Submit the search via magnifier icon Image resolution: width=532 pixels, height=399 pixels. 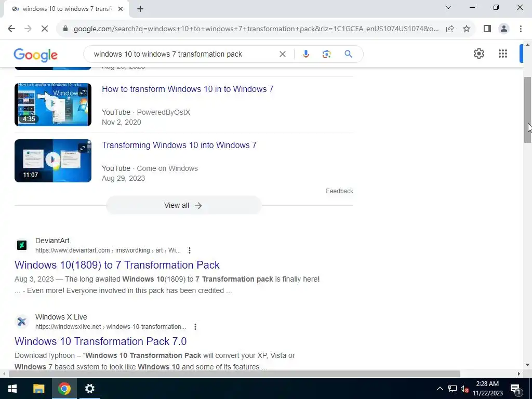click(x=348, y=54)
